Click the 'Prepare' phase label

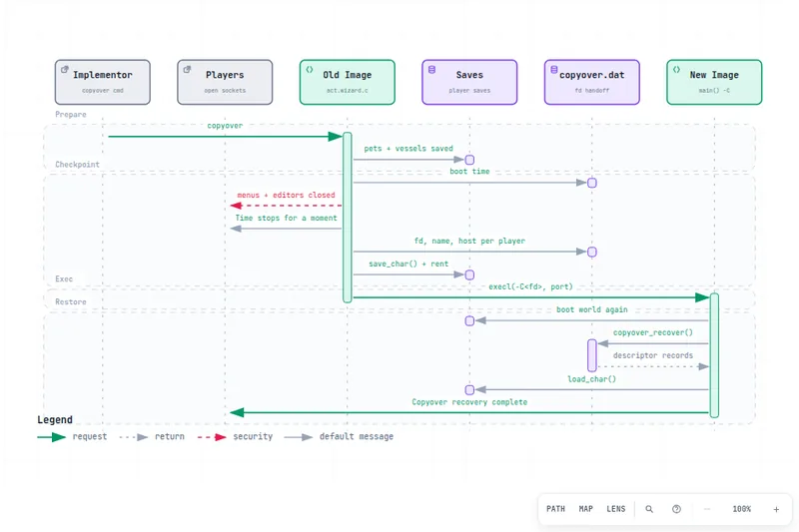tap(71, 114)
